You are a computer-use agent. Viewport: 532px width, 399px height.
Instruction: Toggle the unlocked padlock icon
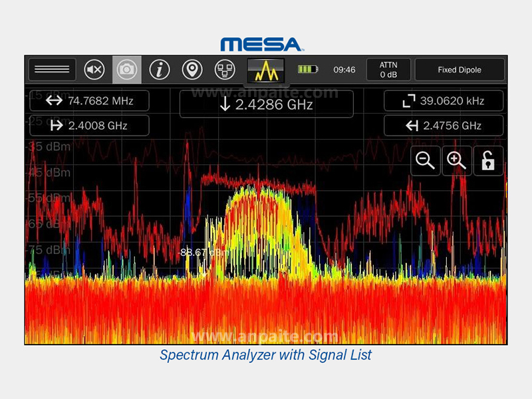pos(488,161)
